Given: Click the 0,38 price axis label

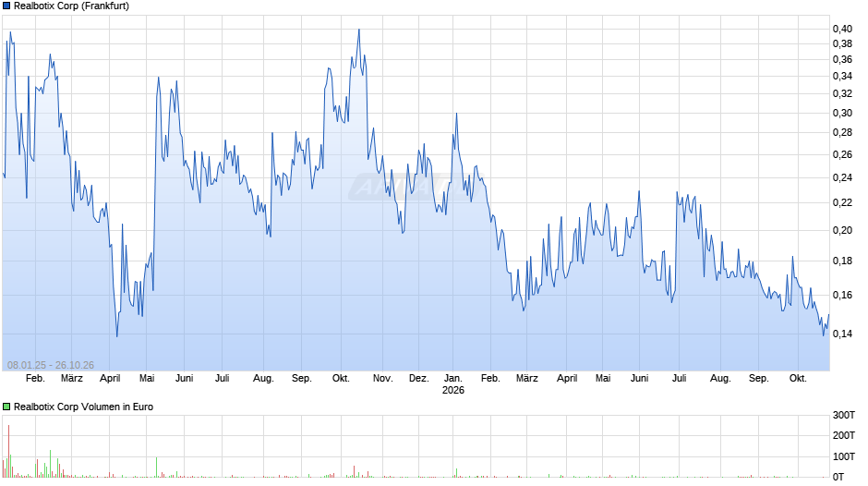Looking at the screenshot, I should click(x=842, y=43).
